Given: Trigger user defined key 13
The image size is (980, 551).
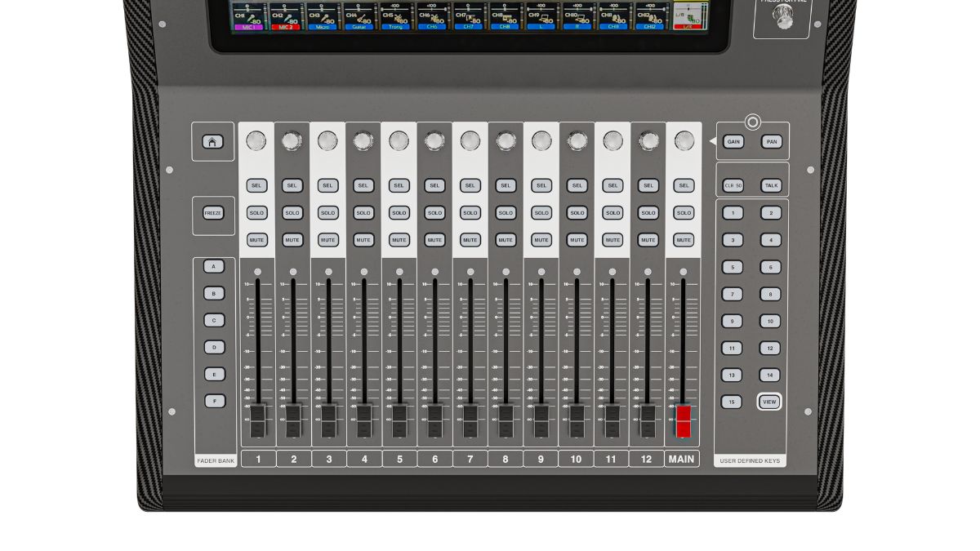Looking at the screenshot, I should coord(733,375).
